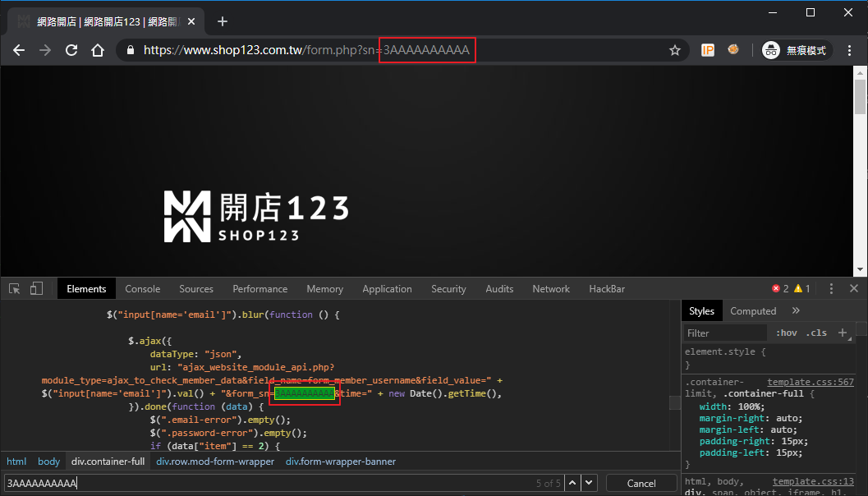Click the element.style rule block

725,358
